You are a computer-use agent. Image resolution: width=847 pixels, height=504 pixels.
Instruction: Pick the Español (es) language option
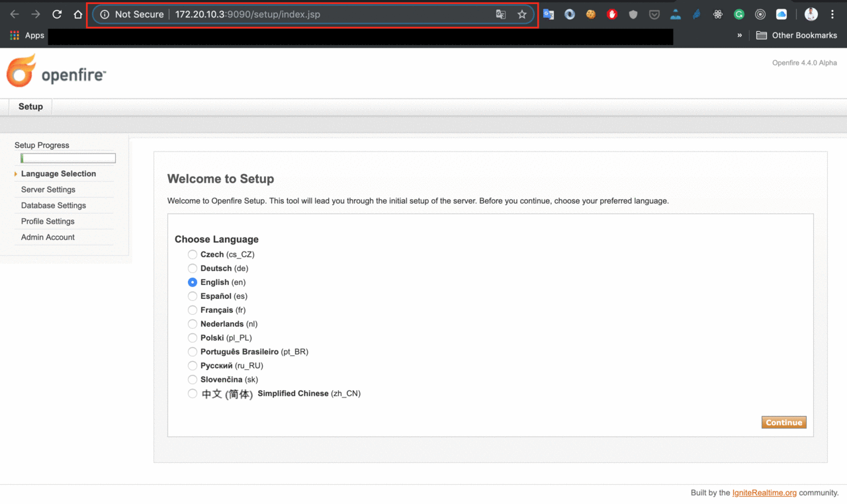point(193,296)
